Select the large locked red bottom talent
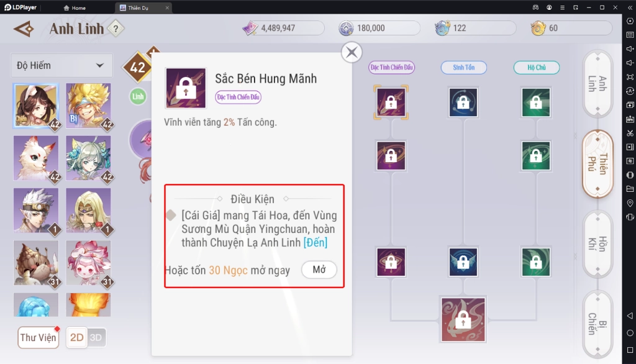The image size is (636, 364). [463, 320]
